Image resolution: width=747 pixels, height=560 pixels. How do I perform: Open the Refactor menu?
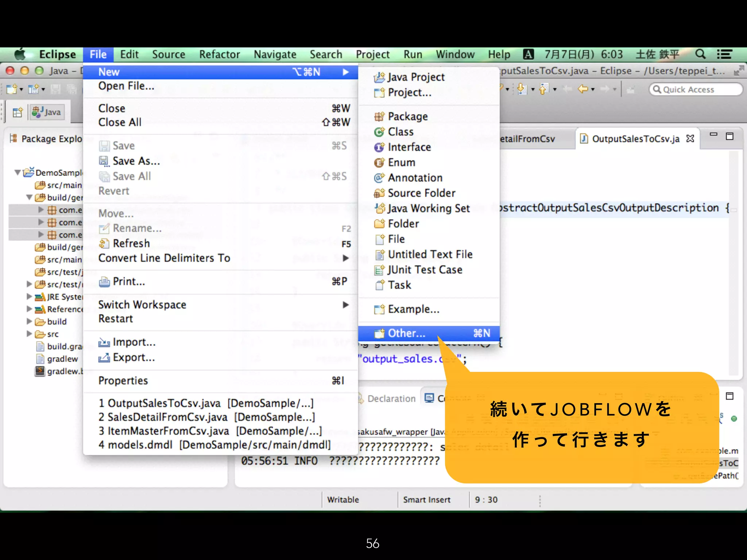(219, 54)
